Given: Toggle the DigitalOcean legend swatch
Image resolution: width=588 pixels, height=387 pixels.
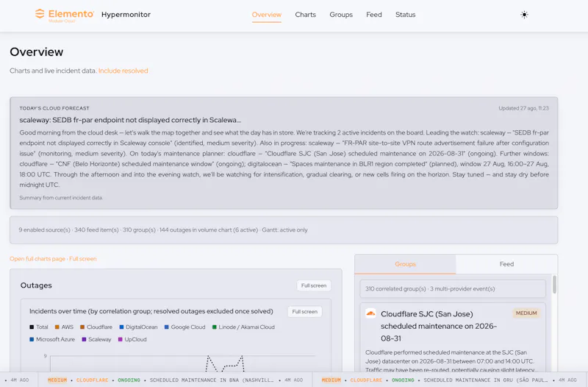Looking at the screenshot, I should (121, 327).
